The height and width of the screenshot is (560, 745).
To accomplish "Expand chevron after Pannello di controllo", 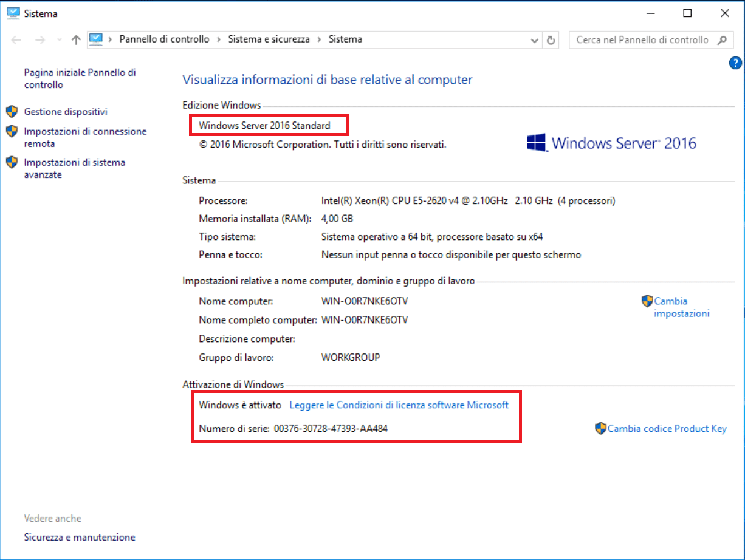I will click(x=219, y=39).
